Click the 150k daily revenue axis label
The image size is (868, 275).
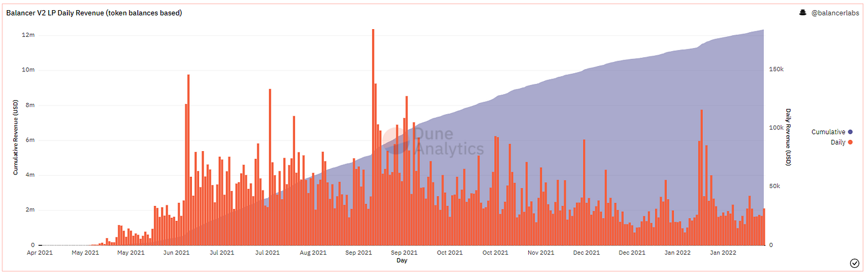coord(775,70)
